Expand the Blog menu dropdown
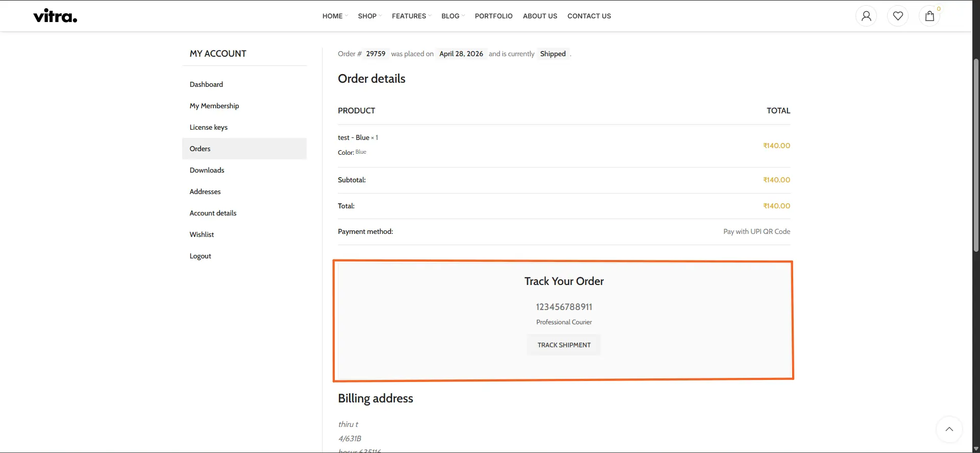This screenshot has width=980, height=453. [x=453, y=16]
